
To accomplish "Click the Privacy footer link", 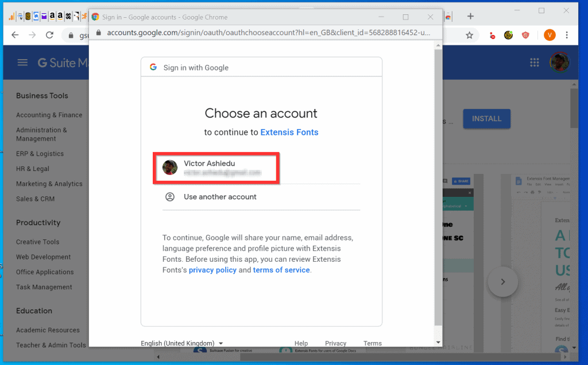I will pos(335,343).
